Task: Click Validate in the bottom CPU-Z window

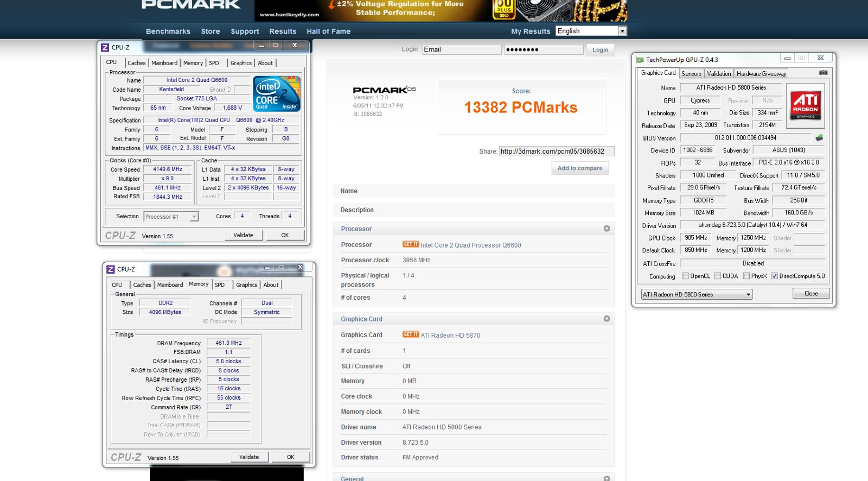Action: pyautogui.click(x=249, y=457)
